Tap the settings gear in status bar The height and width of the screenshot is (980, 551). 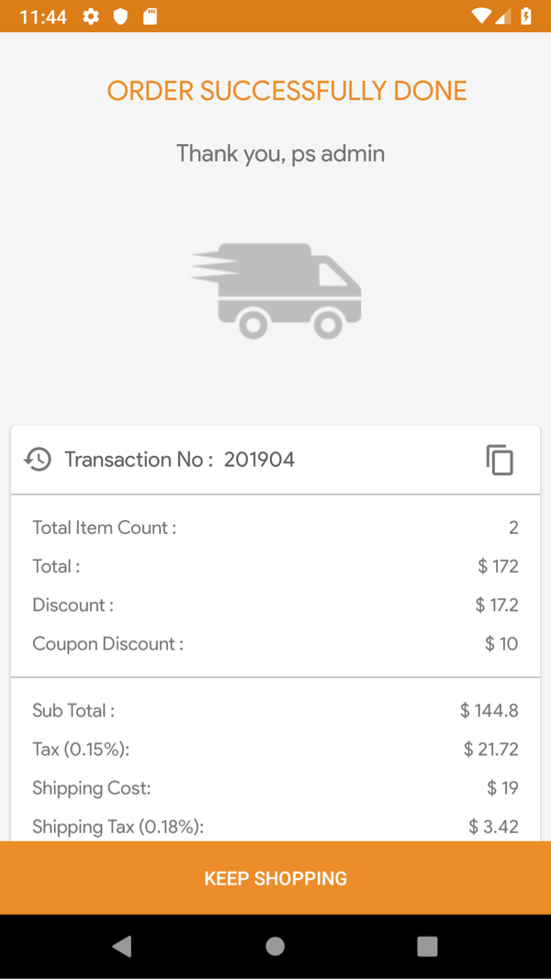coord(91,17)
